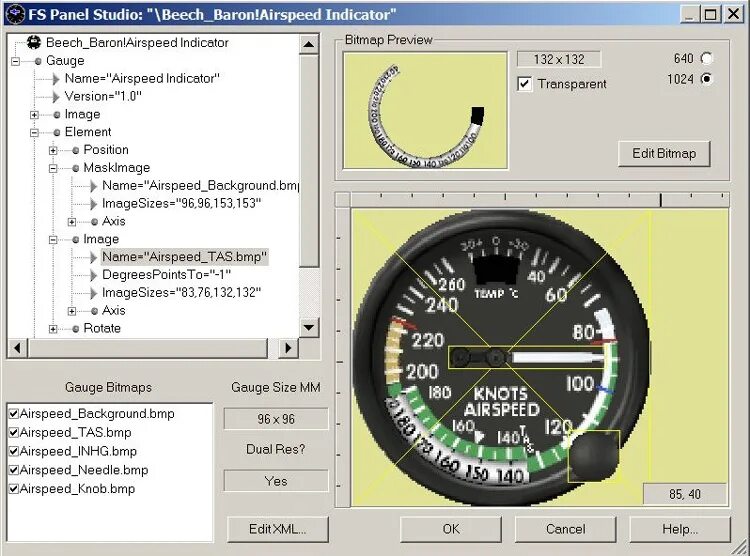The image size is (750, 556).
Task: Click the gauge icon beside Beech_Baron!Airspeed Indicator
Action: point(33,43)
